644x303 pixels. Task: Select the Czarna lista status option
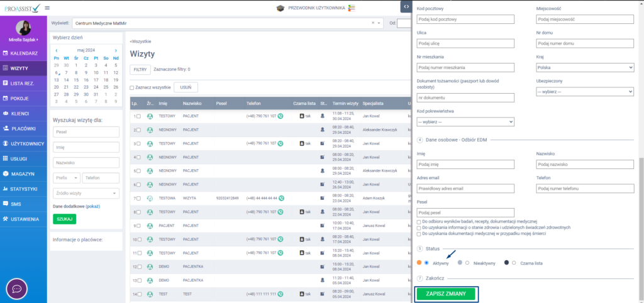(x=514, y=263)
